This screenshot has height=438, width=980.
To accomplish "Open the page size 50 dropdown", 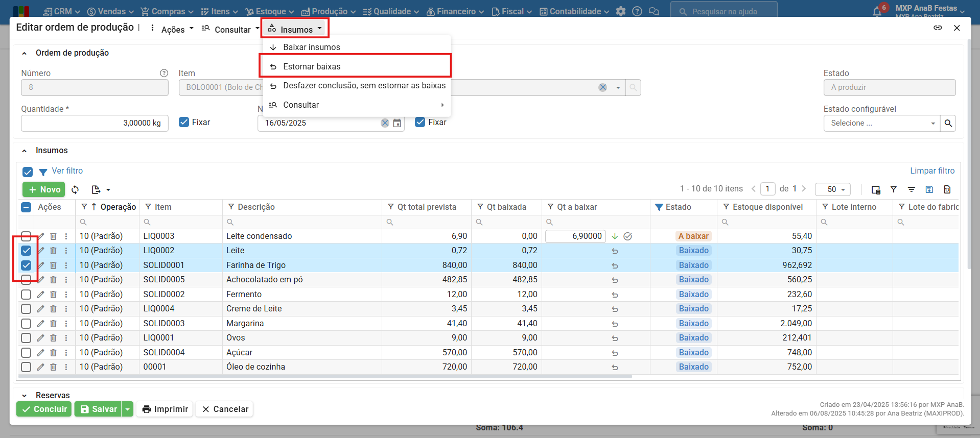I will [x=832, y=189].
